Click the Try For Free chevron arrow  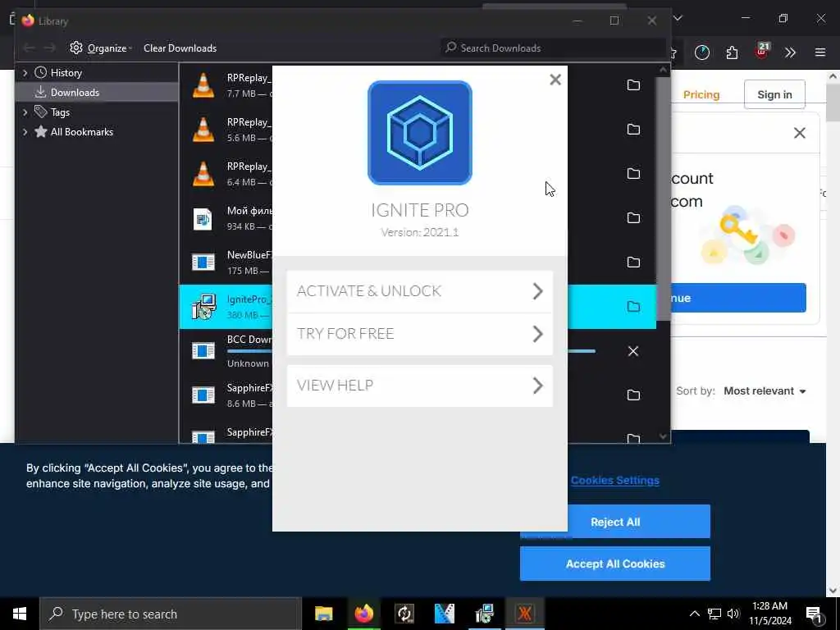click(x=538, y=334)
